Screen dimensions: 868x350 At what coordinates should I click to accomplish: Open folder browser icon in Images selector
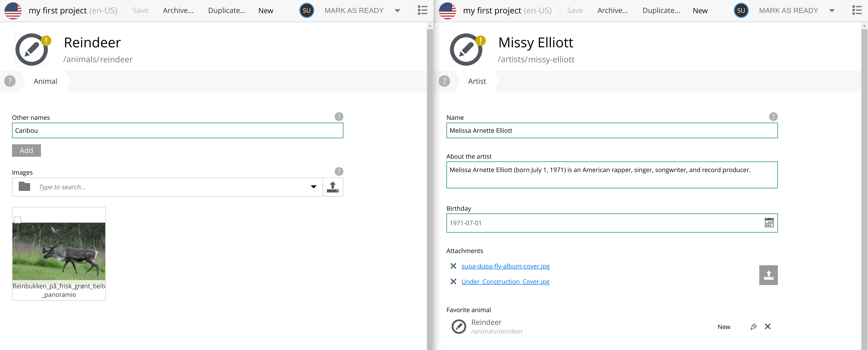pyautogui.click(x=24, y=187)
